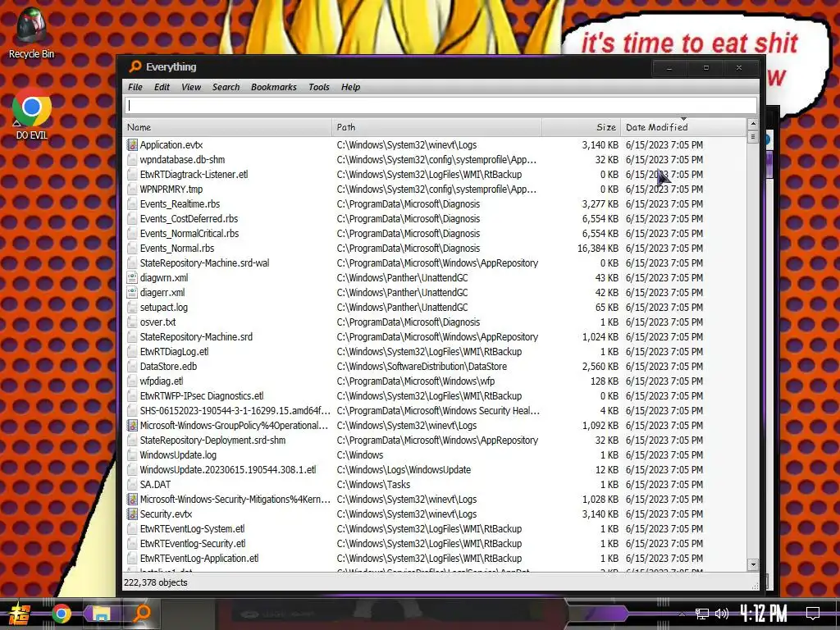
Task: Select WindowsUpdate.20230615.190544.308.1.etl file name
Action: click(228, 470)
